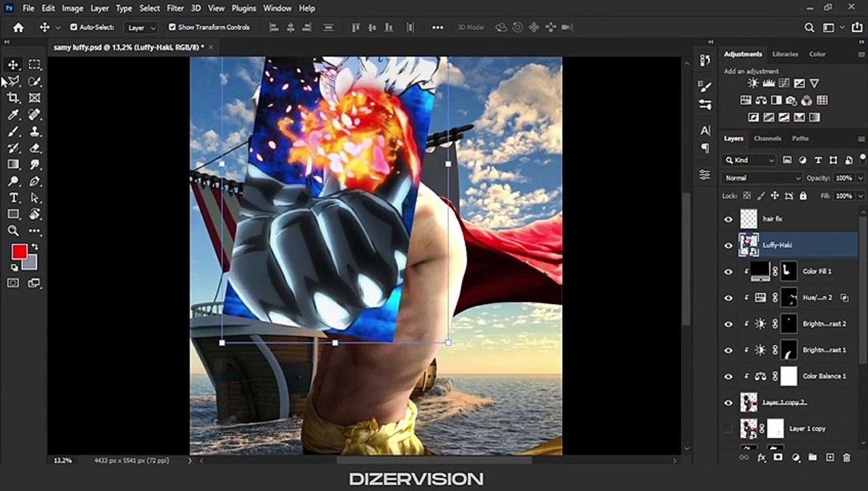Click the red foreground color swatch
The image size is (868, 491).
click(x=18, y=252)
